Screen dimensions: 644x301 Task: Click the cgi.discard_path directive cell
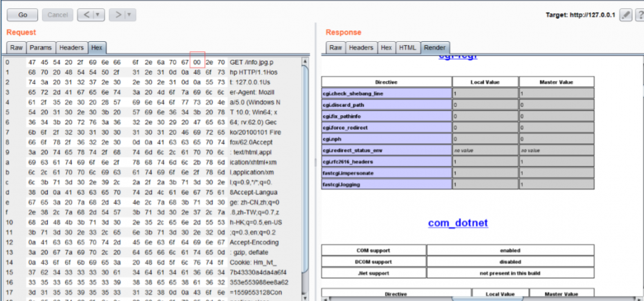point(386,105)
